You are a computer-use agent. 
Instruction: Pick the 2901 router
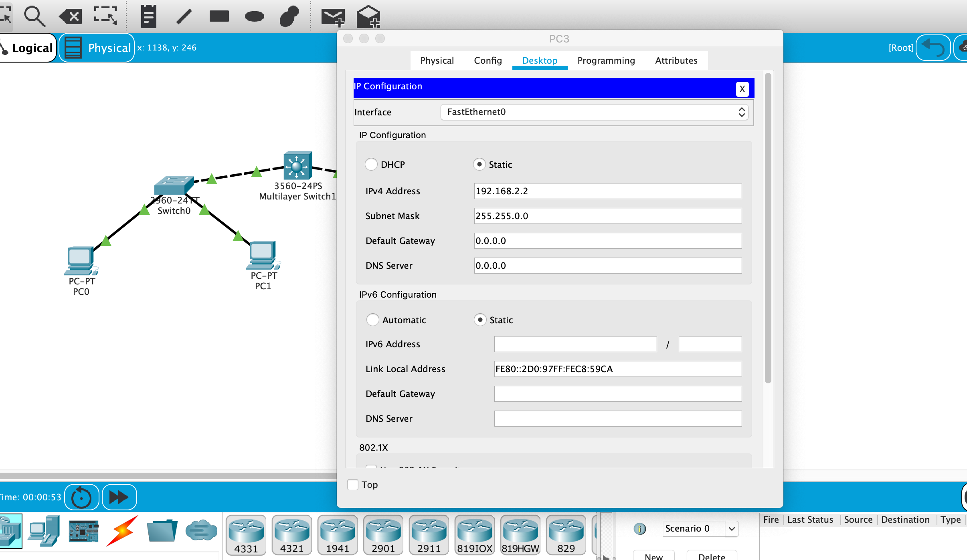(383, 535)
